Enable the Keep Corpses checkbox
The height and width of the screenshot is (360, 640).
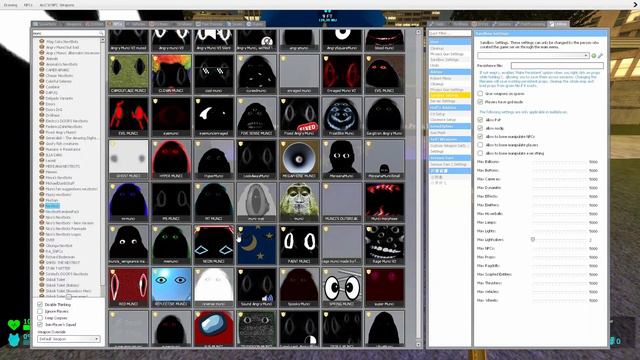coord(40,318)
